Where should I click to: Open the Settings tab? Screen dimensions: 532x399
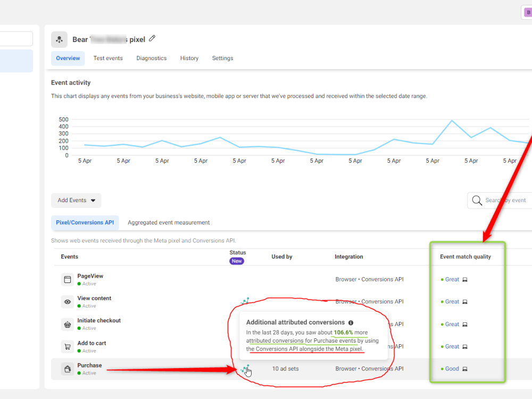pos(222,59)
